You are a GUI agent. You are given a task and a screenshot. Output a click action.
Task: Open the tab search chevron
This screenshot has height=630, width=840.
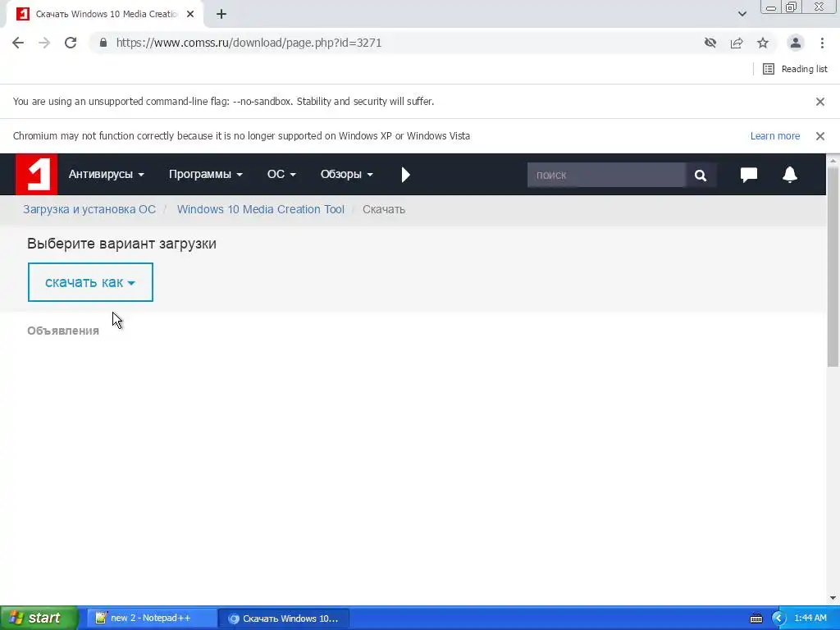coord(742,14)
